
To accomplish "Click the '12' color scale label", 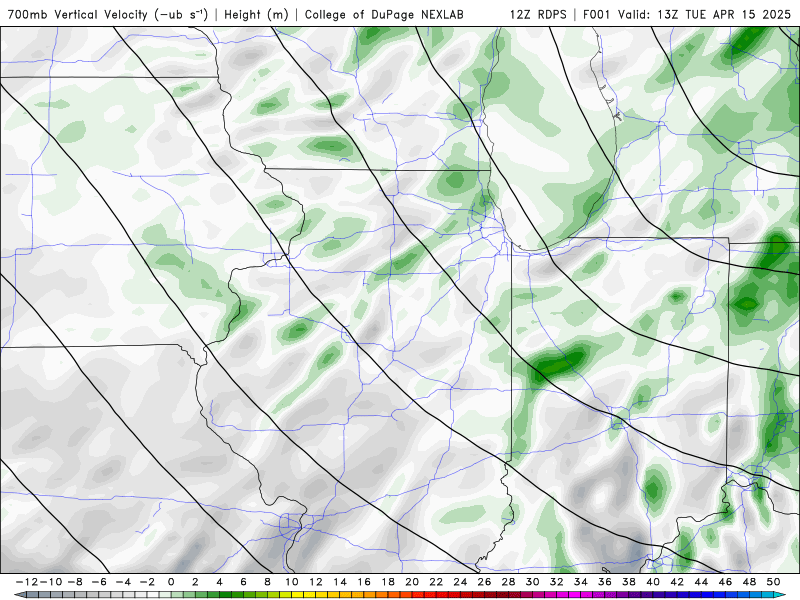I will point(316,582).
